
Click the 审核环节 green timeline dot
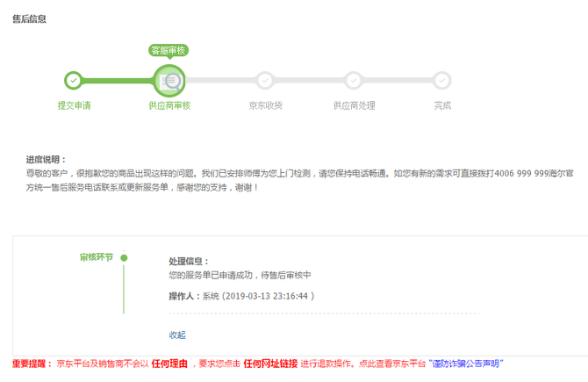point(124,258)
